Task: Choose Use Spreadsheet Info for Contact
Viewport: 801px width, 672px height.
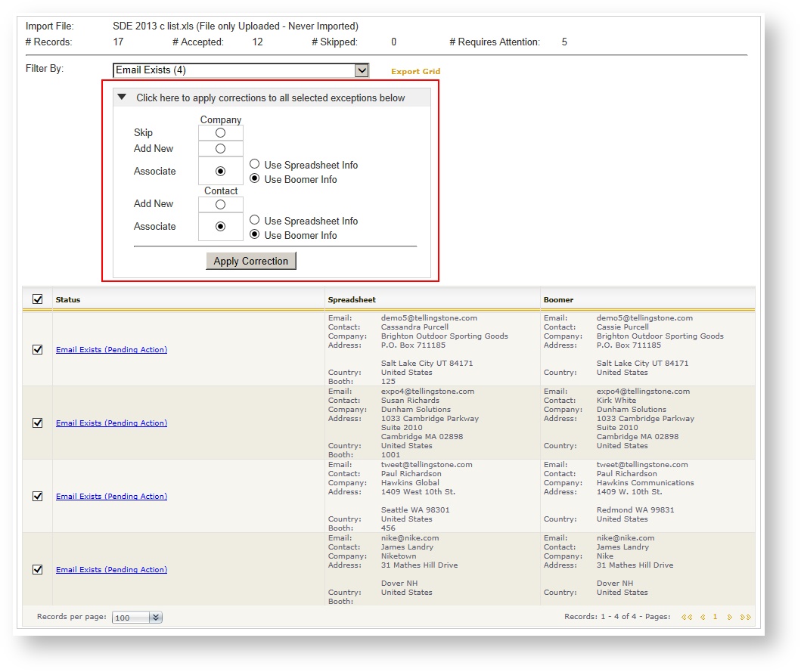Action: click(254, 219)
